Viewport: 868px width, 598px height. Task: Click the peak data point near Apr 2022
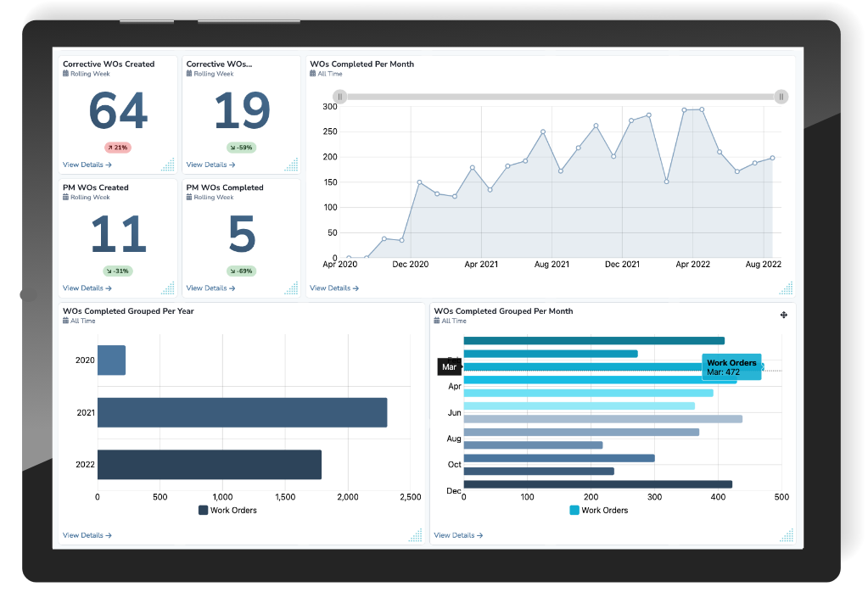[x=702, y=109]
